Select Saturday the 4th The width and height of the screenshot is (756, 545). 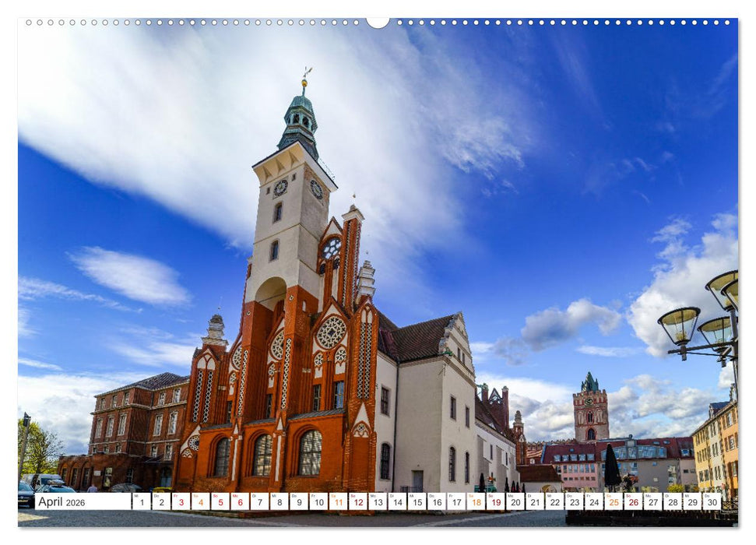(x=201, y=501)
